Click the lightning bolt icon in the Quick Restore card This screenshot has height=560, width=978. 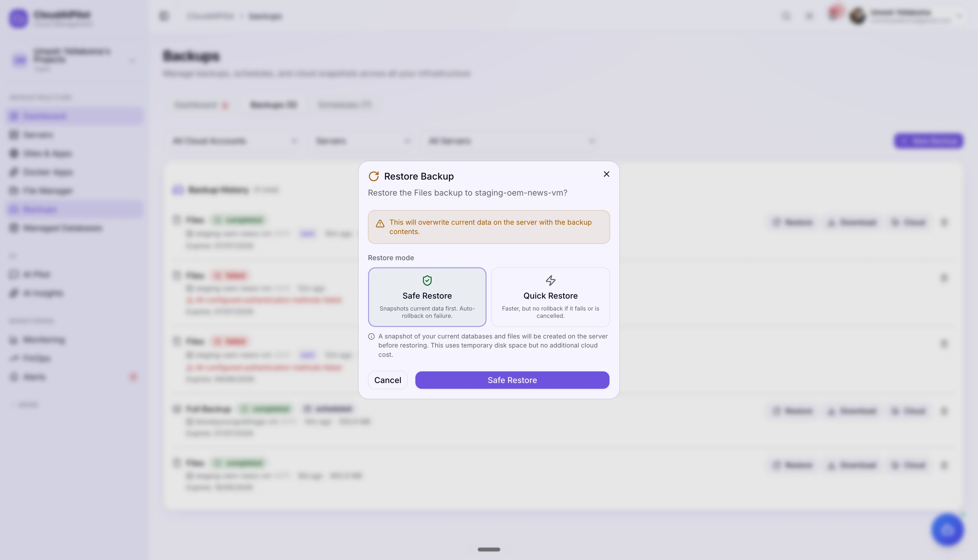point(550,280)
